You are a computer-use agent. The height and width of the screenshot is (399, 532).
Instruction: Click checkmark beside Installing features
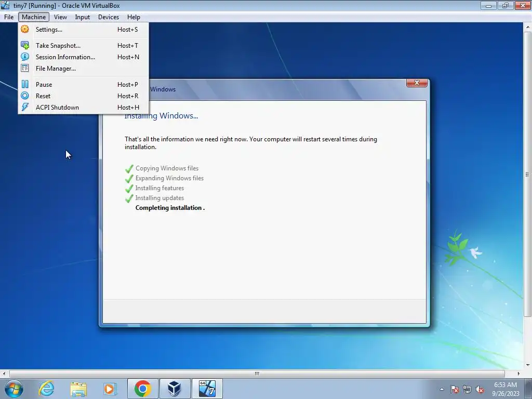[x=129, y=188]
